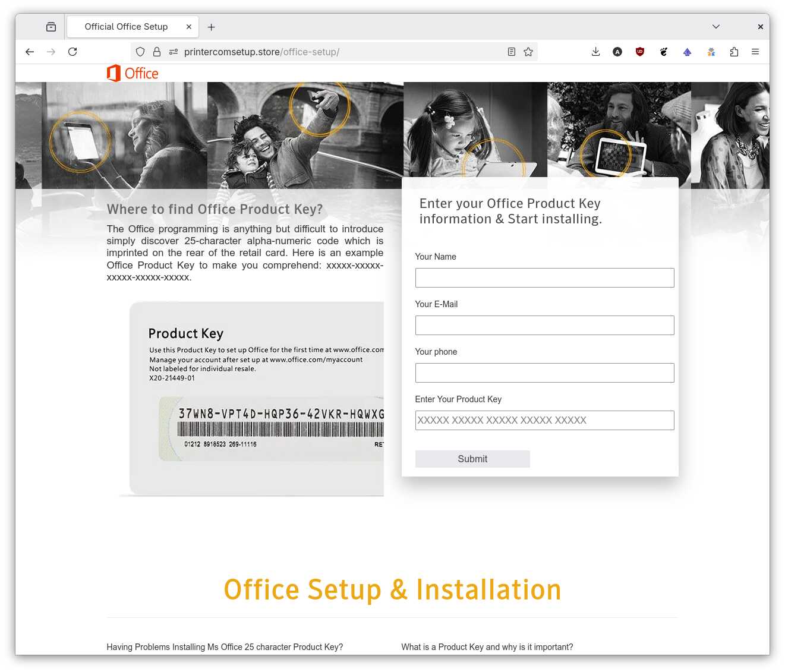
Task: Click the Product Key card sample image
Action: [251, 398]
